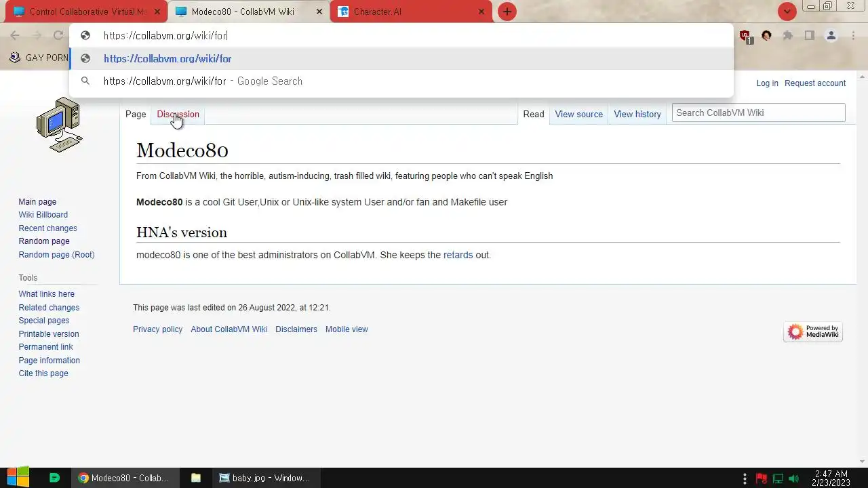Close the Character.AI tab
The height and width of the screenshot is (488, 868).
tap(481, 12)
